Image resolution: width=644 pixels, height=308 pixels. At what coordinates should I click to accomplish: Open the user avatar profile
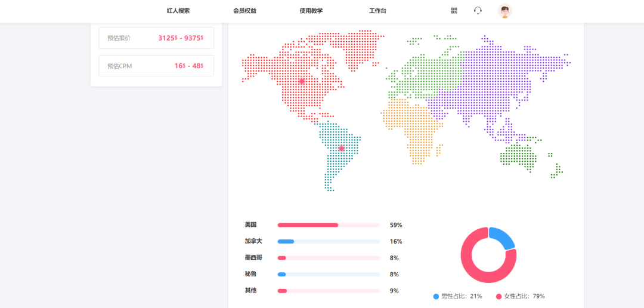click(505, 11)
